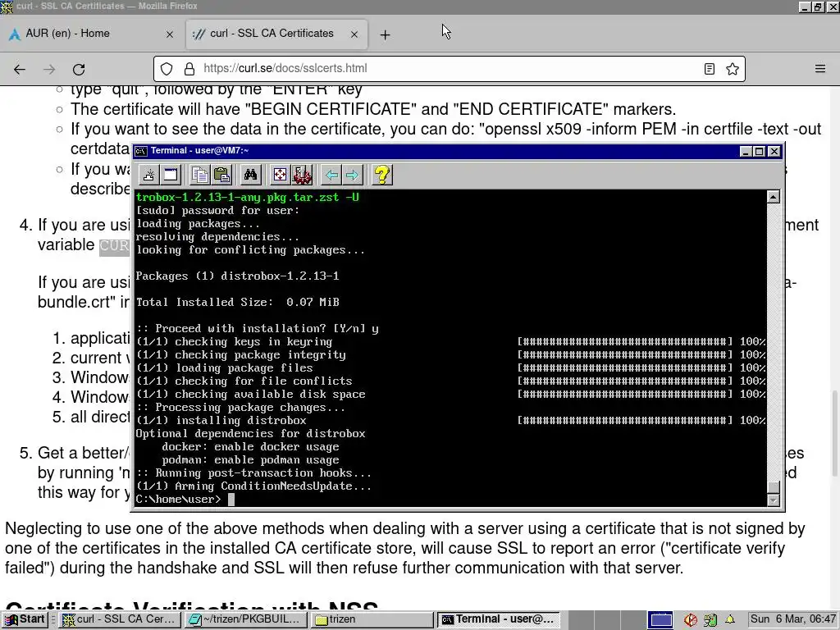
Task: Click the terminal window menu icon
Action: coord(141,151)
